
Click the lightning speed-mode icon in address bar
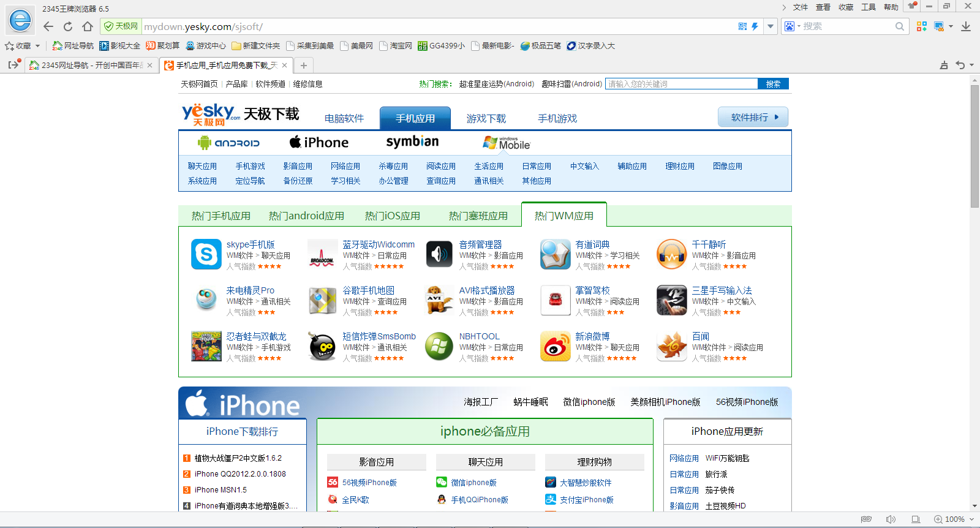(755, 26)
